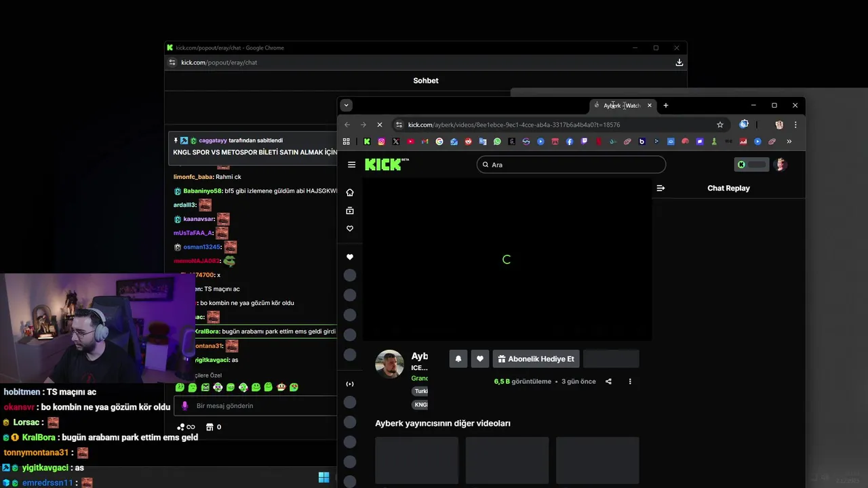The image size is (868, 488).
Task: Click username Babaninyo58 in chat popout
Action: point(203,191)
